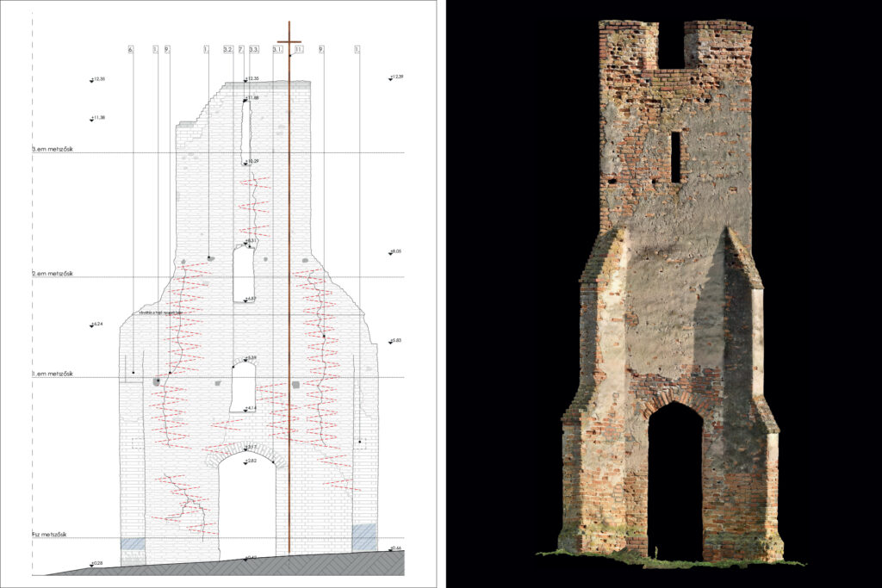Click the boxed callout label 11.
Image resolution: width=882 pixels, height=588 pixels.
[298, 50]
